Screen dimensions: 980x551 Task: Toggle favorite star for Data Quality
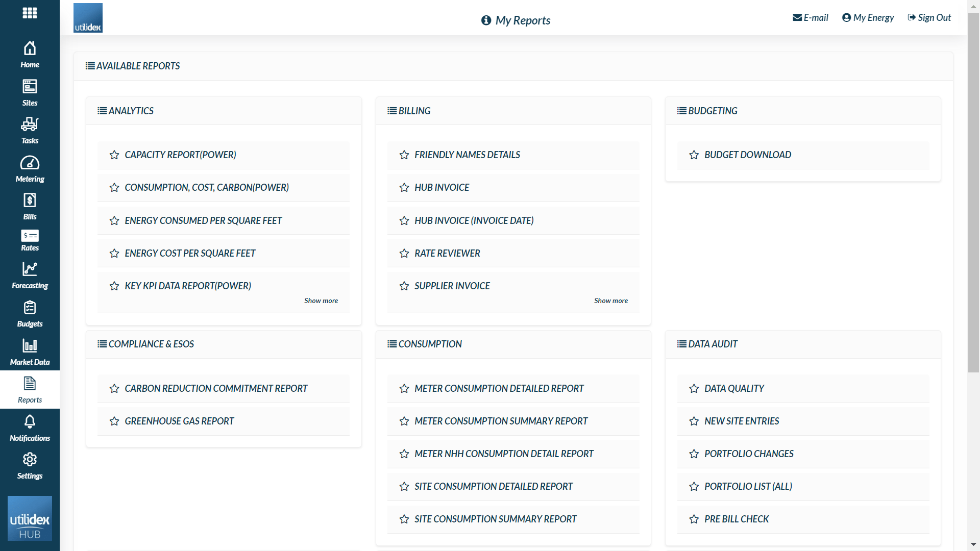pyautogui.click(x=694, y=389)
